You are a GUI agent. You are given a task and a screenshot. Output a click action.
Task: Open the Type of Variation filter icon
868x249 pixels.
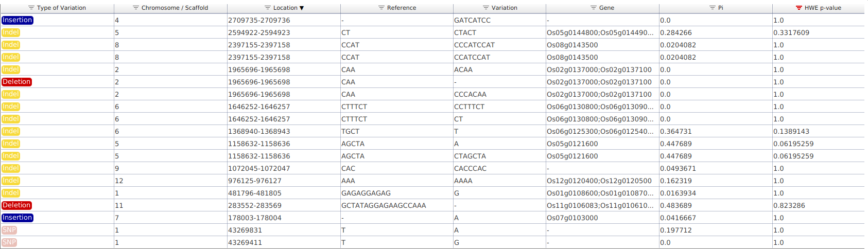pyautogui.click(x=31, y=8)
